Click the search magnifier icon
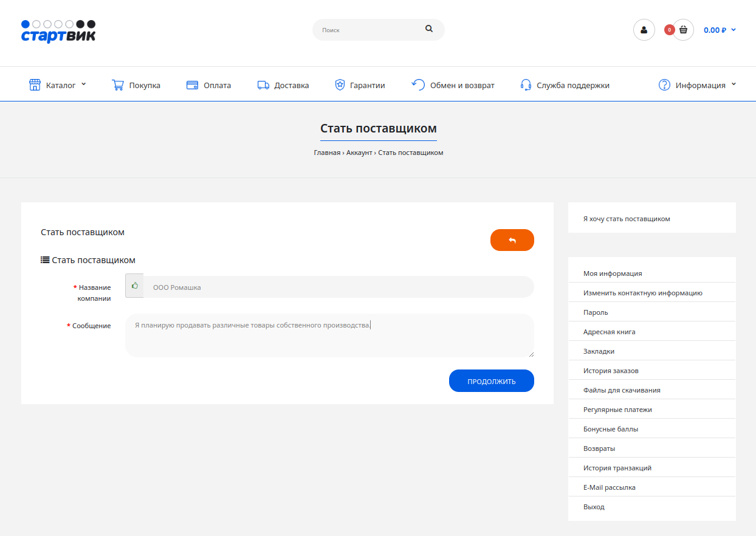 click(429, 29)
